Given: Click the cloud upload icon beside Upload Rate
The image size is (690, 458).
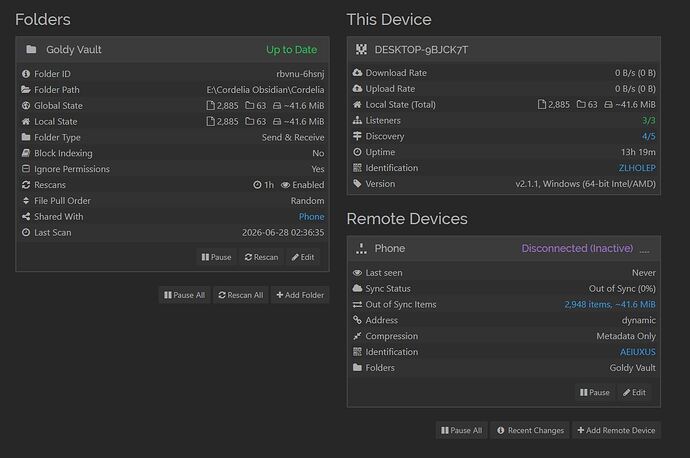Looking at the screenshot, I should click(x=357, y=88).
